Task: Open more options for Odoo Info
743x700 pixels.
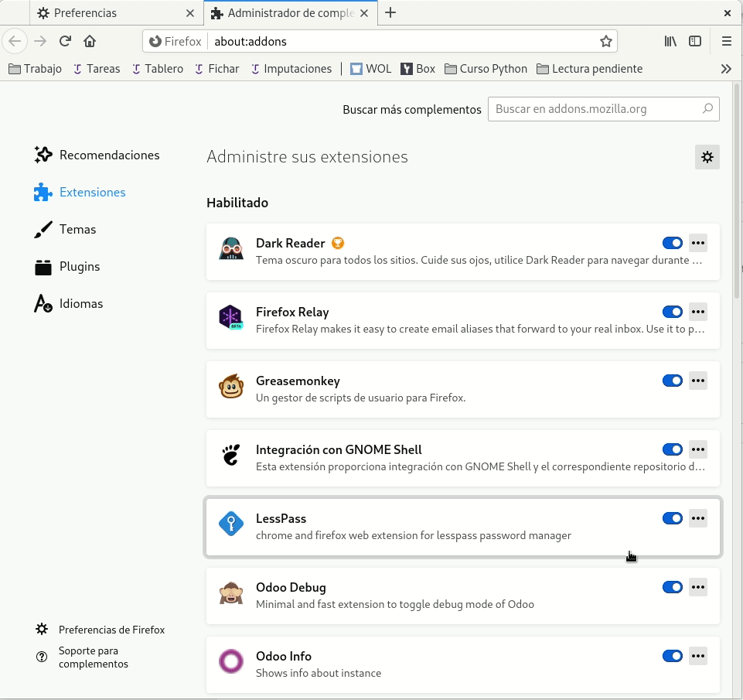Action: click(697, 656)
